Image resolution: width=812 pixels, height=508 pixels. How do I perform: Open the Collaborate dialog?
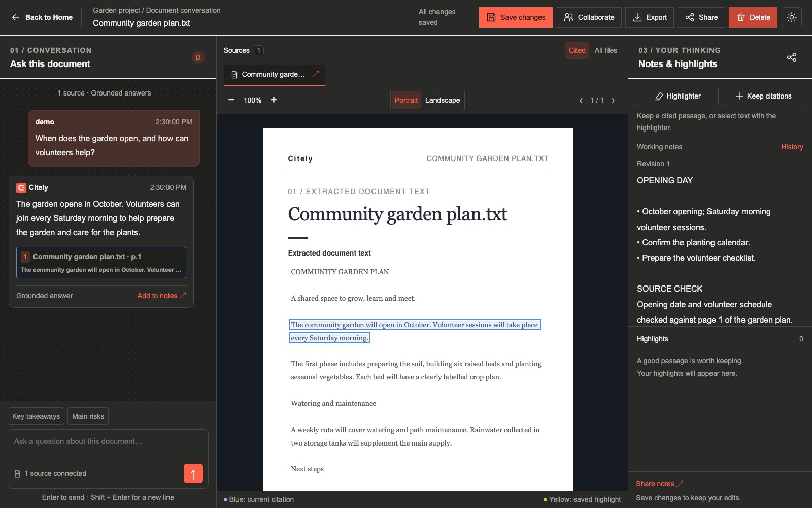[589, 17]
